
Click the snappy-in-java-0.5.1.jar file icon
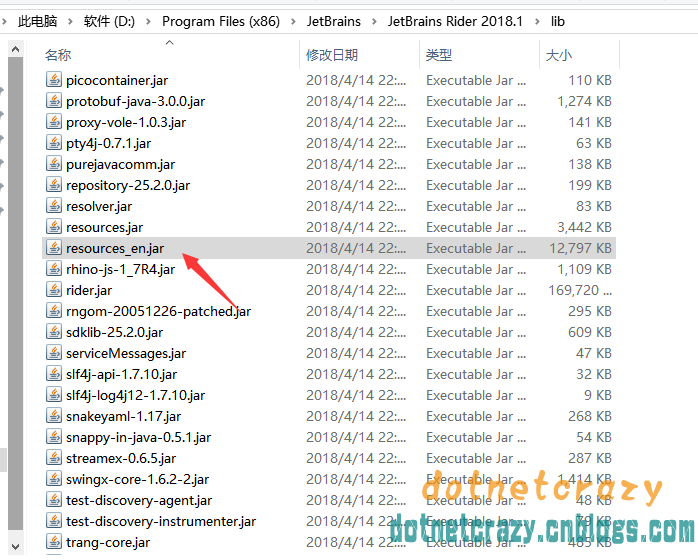(54, 437)
